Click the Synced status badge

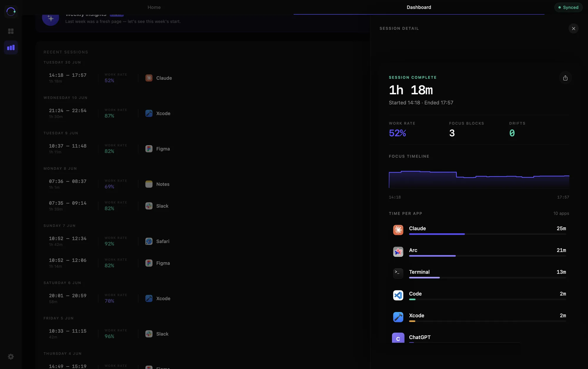click(x=568, y=7)
